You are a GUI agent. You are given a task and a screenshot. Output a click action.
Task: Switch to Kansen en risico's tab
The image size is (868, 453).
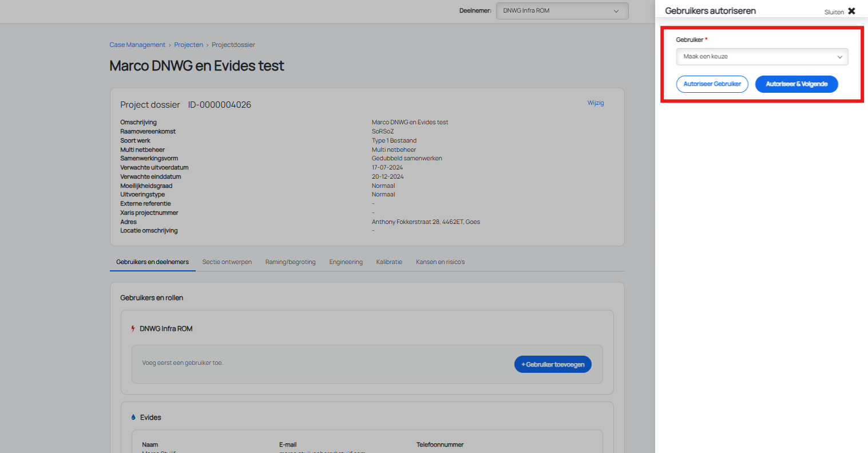pyautogui.click(x=441, y=262)
